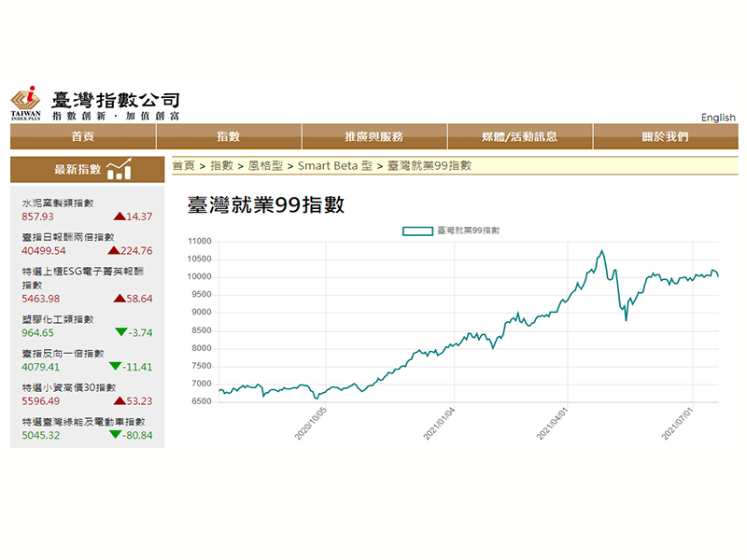The height and width of the screenshot is (560, 747).
Task: Open 特選上櫃ESG電子菁英報酬指數 entry
Action: 82,278
